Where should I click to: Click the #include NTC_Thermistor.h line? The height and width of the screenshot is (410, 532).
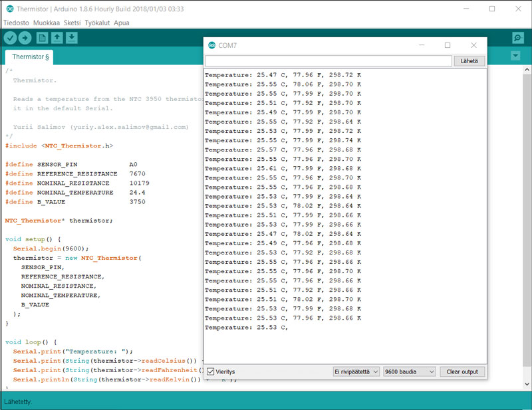[x=59, y=146]
